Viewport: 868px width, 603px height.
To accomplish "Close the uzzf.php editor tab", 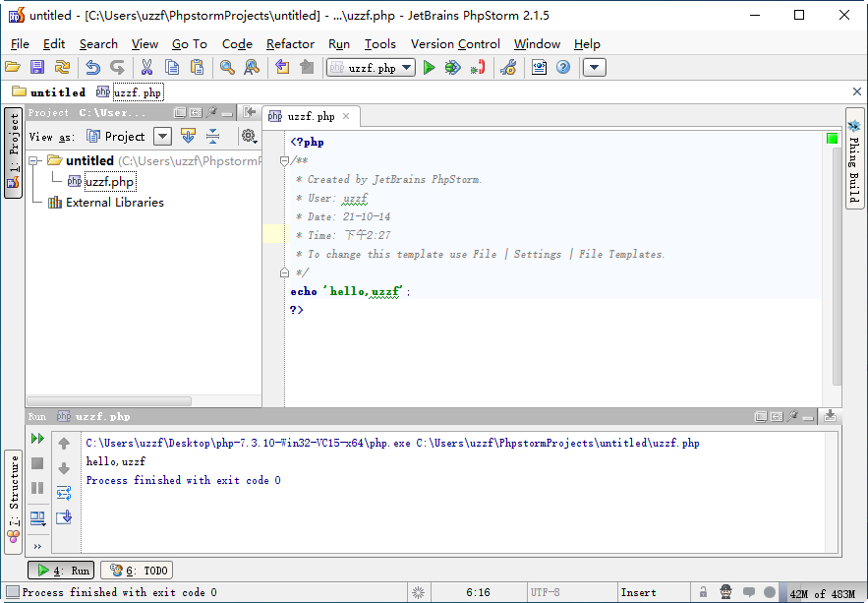I will click(x=346, y=116).
